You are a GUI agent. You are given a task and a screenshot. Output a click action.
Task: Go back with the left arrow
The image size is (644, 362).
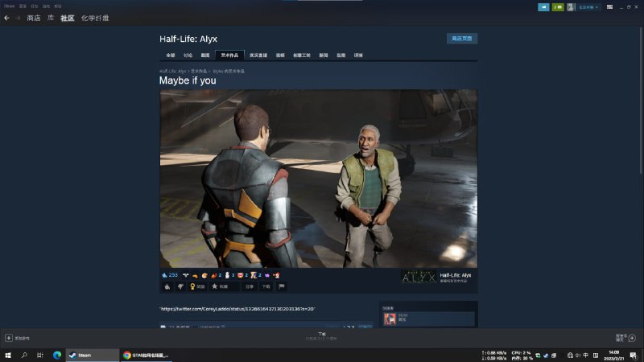[x=6, y=18]
